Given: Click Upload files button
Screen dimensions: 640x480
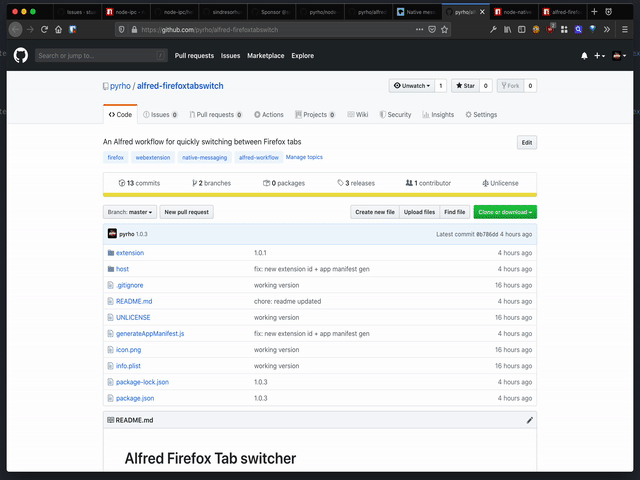Looking at the screenshot, I should click(x=419, y=212).
